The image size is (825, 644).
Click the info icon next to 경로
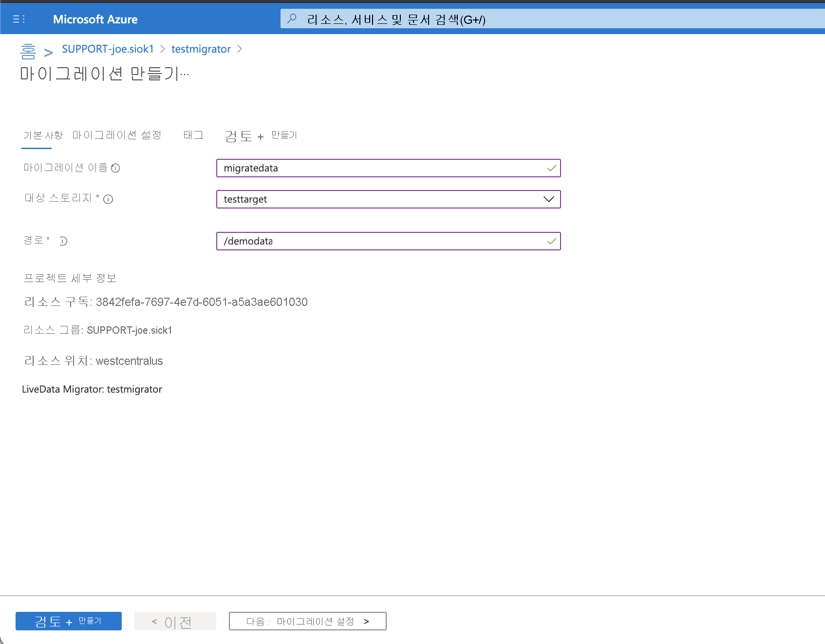[64, 241]
